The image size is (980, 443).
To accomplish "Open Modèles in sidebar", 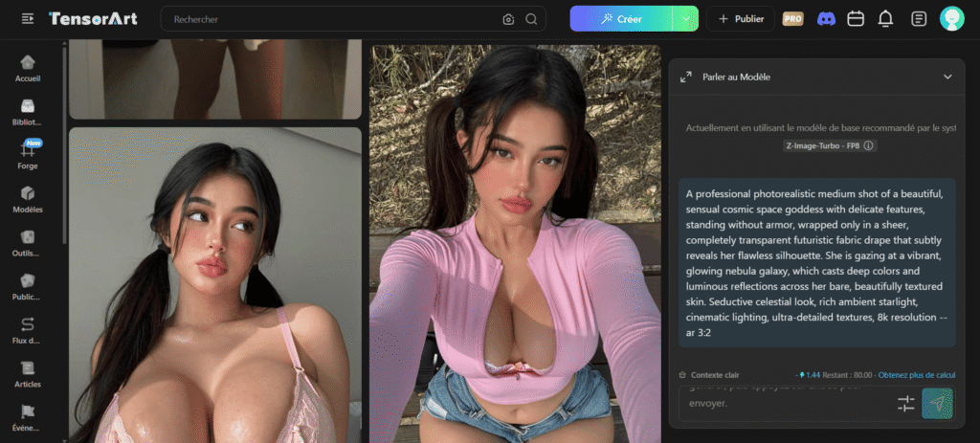I will 28,199.
